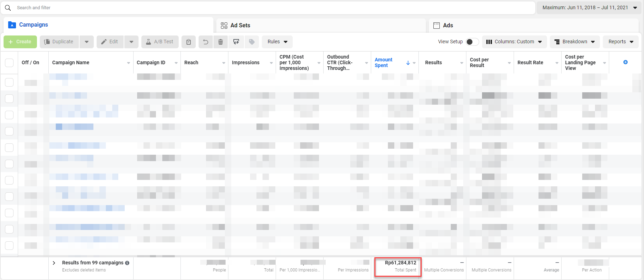Click the undo arrow icon
644x280 pixels.
click(x=205, y=42)
